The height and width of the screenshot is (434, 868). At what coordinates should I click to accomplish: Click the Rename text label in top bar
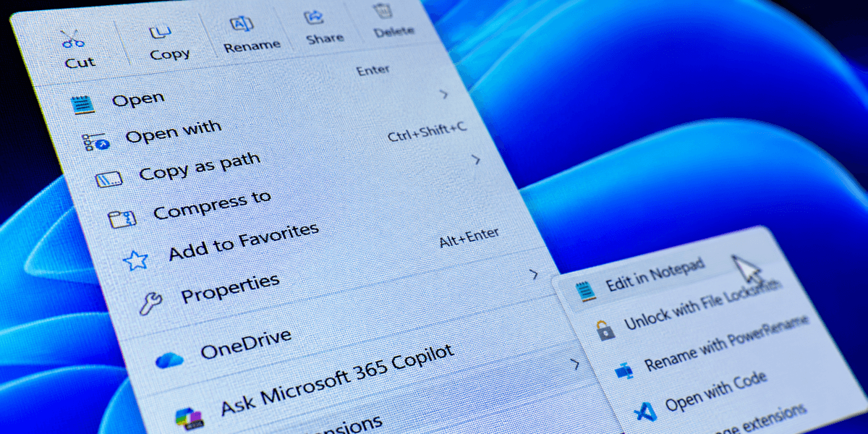(x=252, y=46)
